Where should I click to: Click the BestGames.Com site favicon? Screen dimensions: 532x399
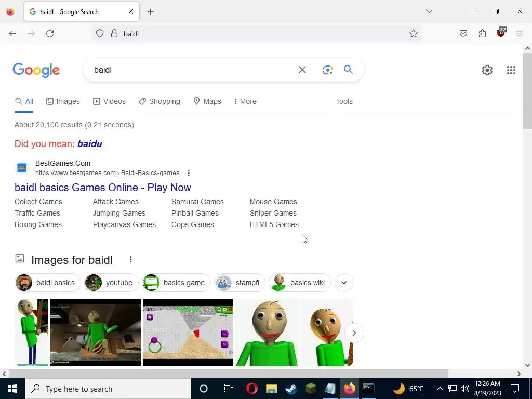pos(22,168)
